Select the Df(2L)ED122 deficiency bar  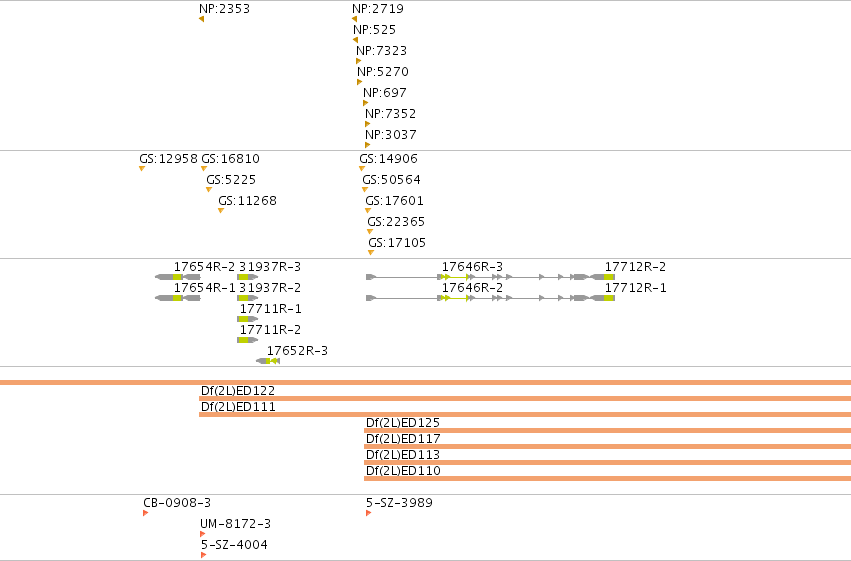pos(525,399)
